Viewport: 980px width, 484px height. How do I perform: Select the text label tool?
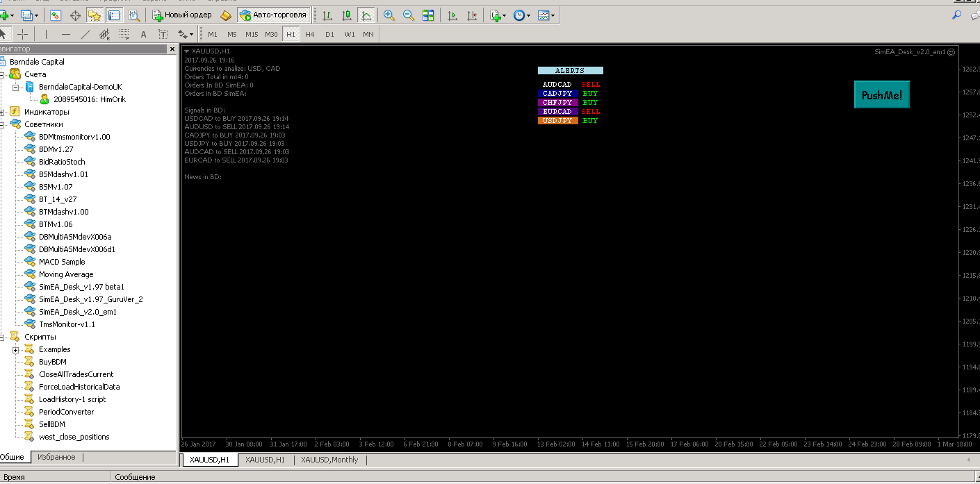click(x=163, y=34)
